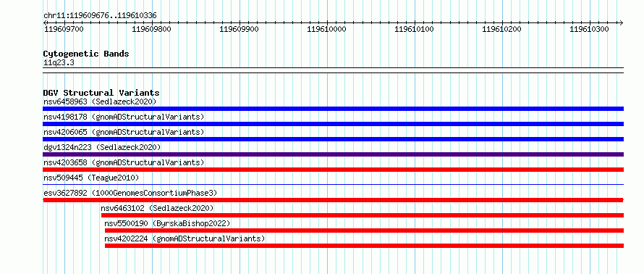Click the DGV Structural Variants track heading
This screenshot has height=274, width=644.
pyautogui.click(x=101, y=93)
